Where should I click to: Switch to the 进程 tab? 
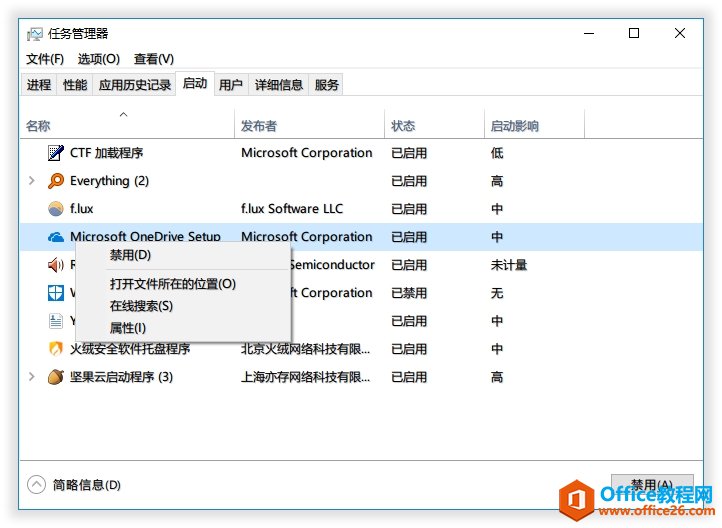(x=39, y=85)
